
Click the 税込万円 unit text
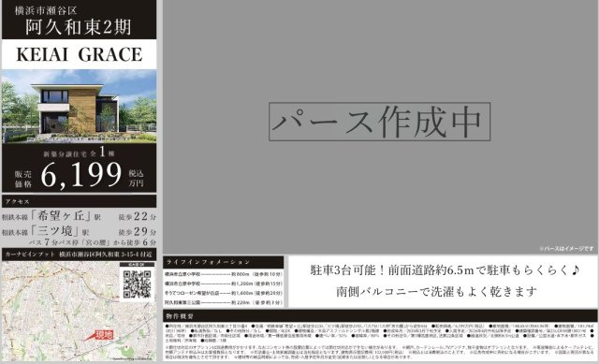point(136,179)
